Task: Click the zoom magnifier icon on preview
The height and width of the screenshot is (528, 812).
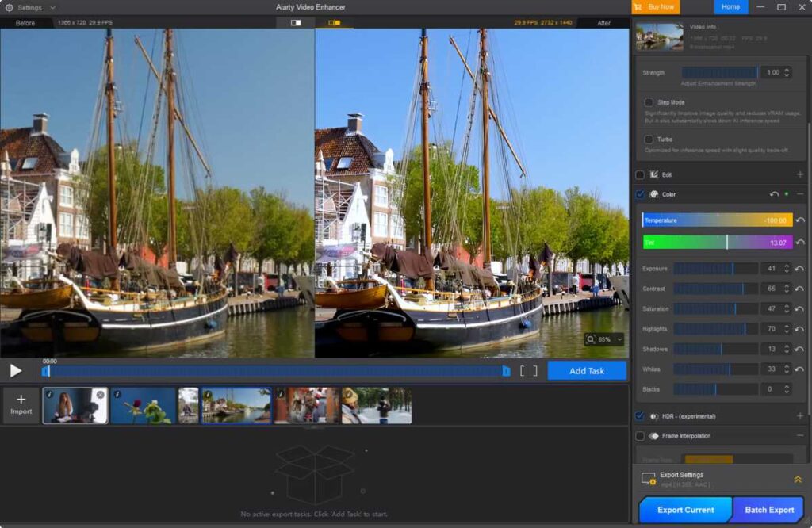Action: tap(592, 338)
